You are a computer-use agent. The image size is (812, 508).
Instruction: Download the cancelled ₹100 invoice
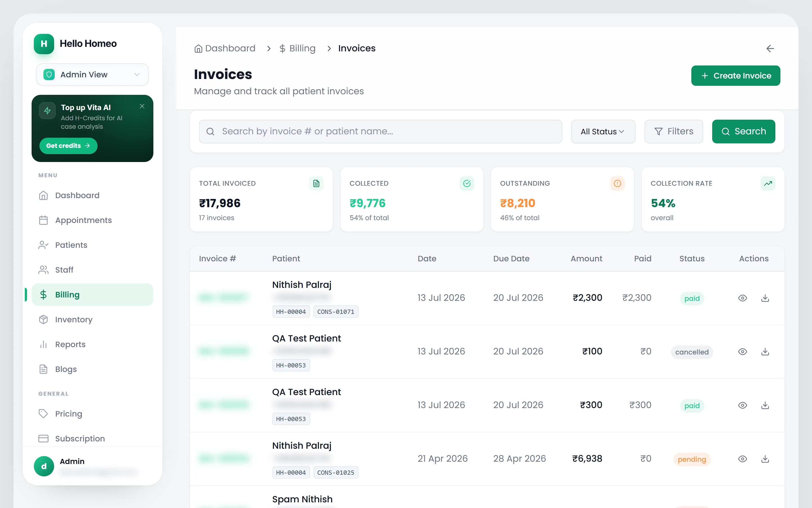[765, 352]
